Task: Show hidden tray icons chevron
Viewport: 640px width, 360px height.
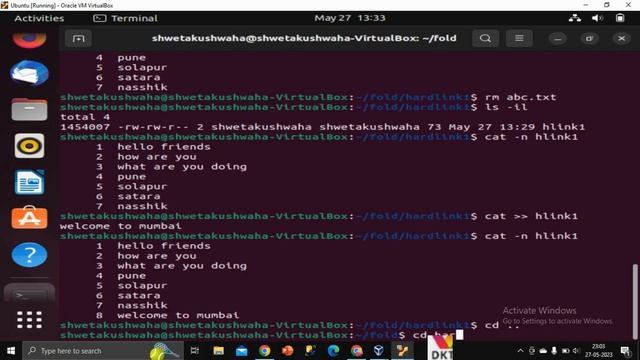Action: (x=520, y=351)
